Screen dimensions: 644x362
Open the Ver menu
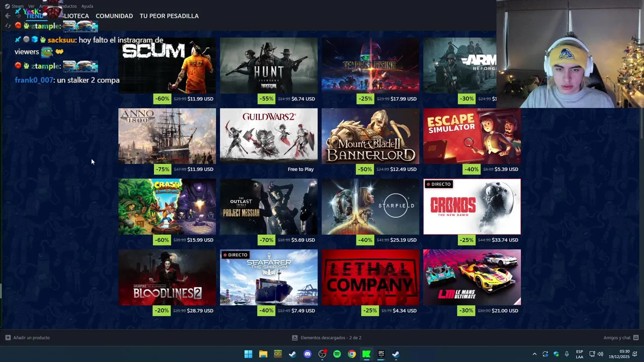tap(31, 6)
